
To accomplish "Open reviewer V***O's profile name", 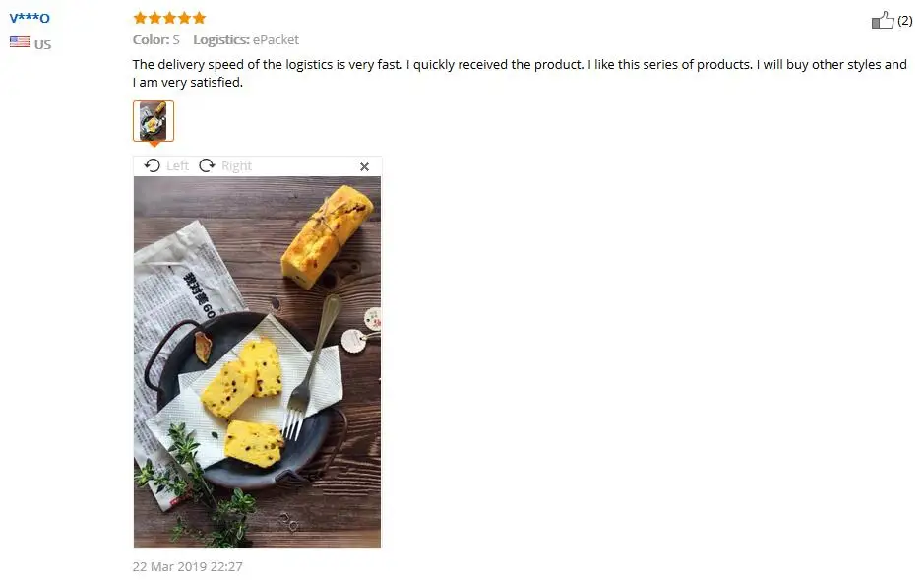I will click(x=30, y=18).
